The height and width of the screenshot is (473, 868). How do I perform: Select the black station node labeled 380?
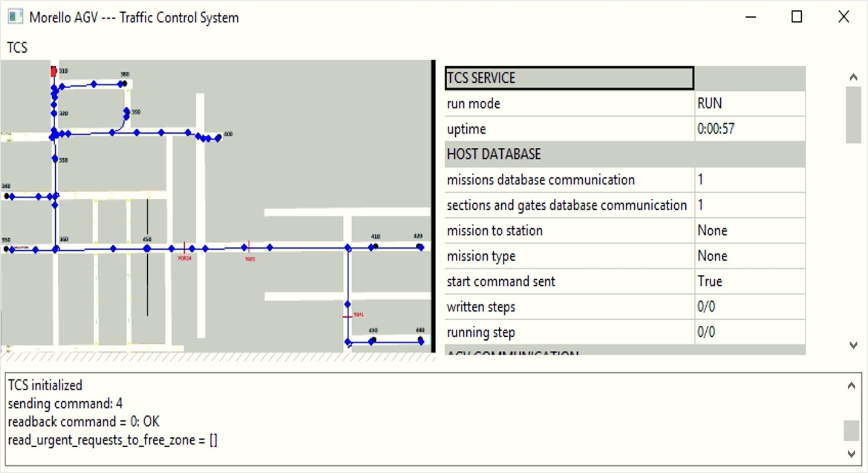coord(125,83)
